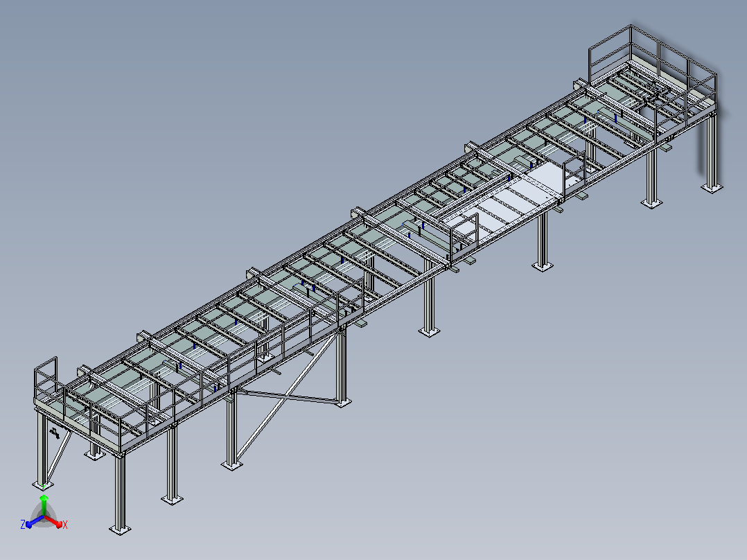Select the red X label beside the triad
Viewport: 747px width, 560px height.
click(x=65, y=525)
